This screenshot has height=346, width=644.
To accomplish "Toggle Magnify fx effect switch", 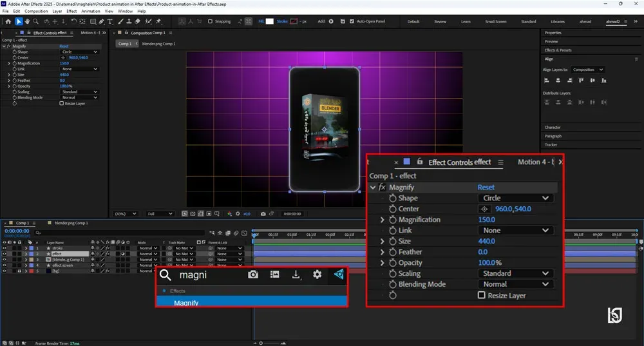I will point(9,46).
